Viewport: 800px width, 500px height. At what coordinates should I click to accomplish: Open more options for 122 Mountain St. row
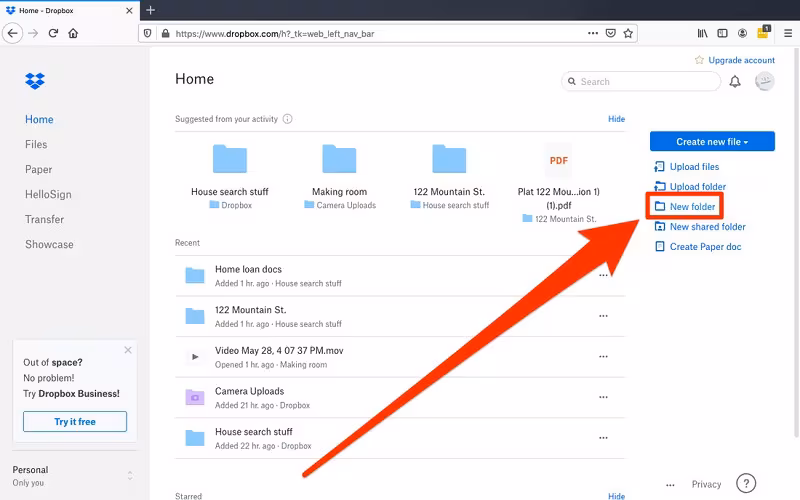(603, 316)
